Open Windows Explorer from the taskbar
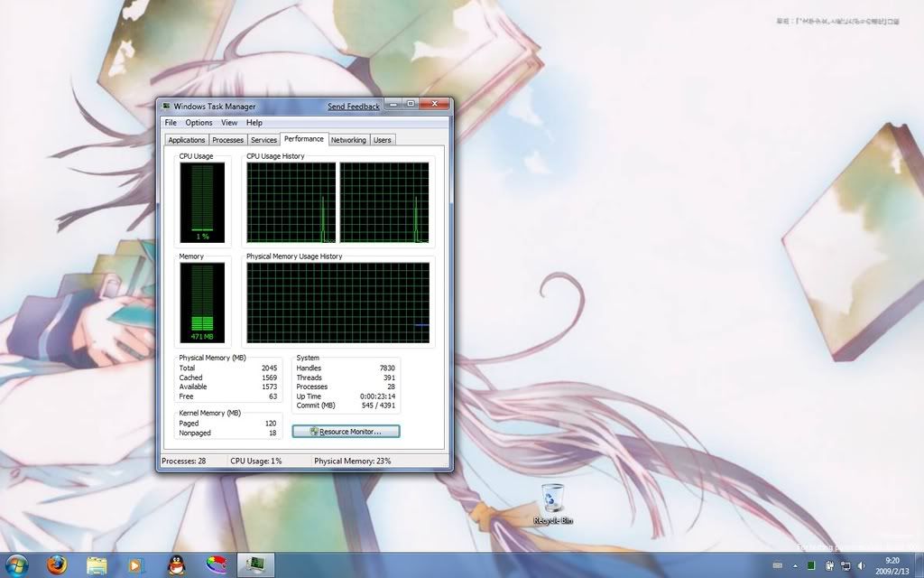The width and height of the screenshot is (924, 578). 97,565
